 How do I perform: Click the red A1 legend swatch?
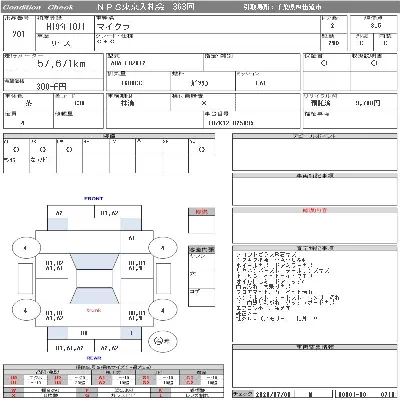pyautogui.click(x=102, y=378)
